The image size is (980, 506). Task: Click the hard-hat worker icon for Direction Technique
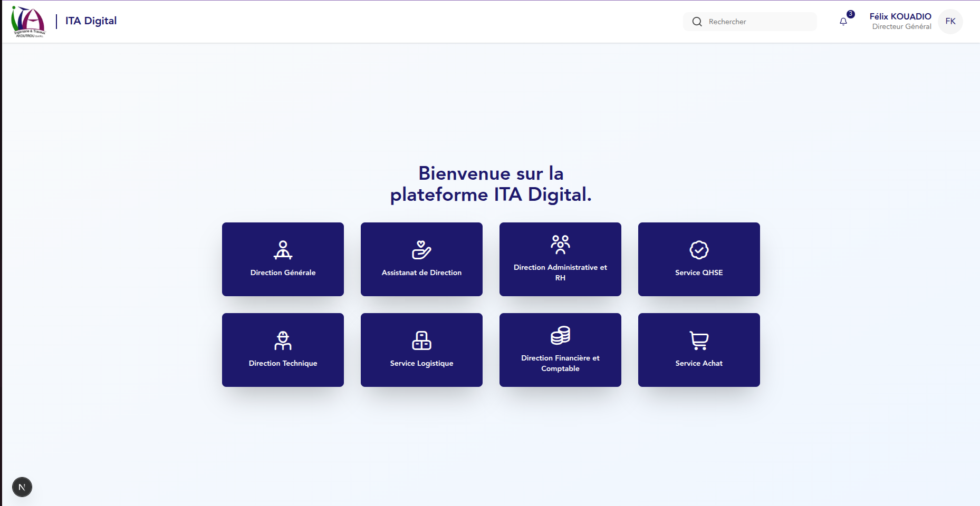[x=283, y=340]
